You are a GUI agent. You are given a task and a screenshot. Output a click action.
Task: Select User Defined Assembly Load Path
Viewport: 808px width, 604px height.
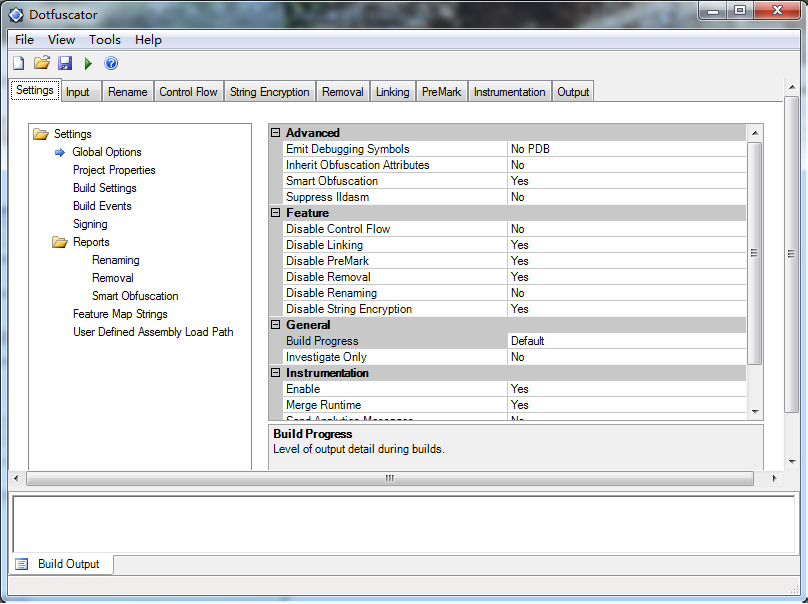(153, 332)
